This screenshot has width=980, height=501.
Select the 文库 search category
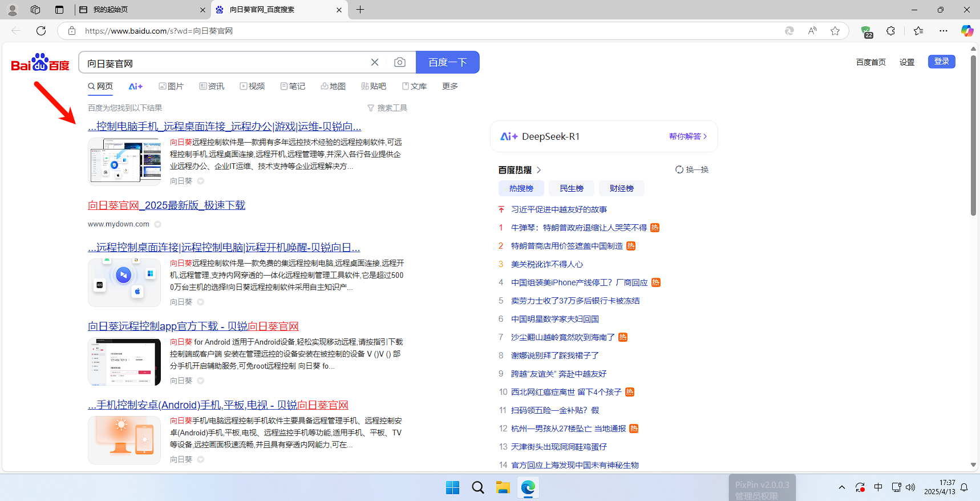[414, 86]
